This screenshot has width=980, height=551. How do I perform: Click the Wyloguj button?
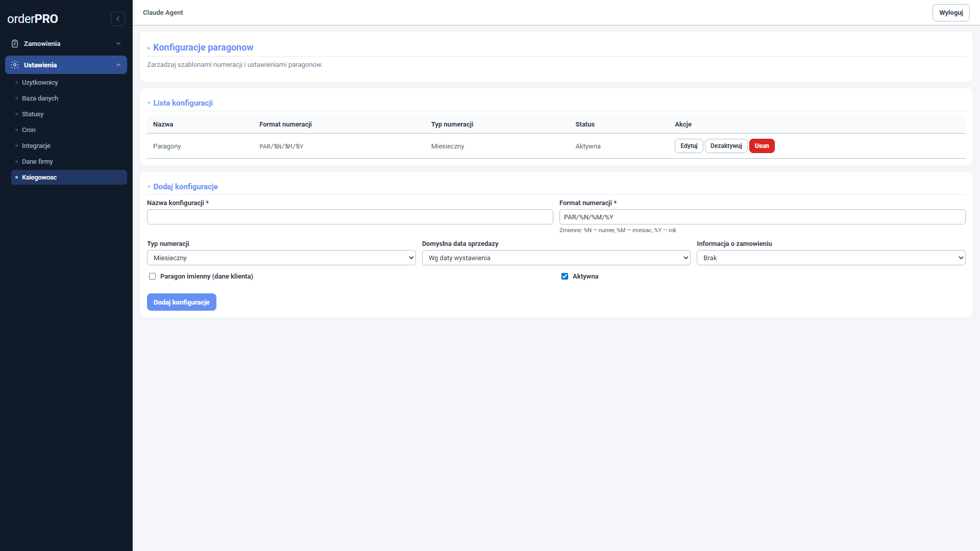(950, 13)
